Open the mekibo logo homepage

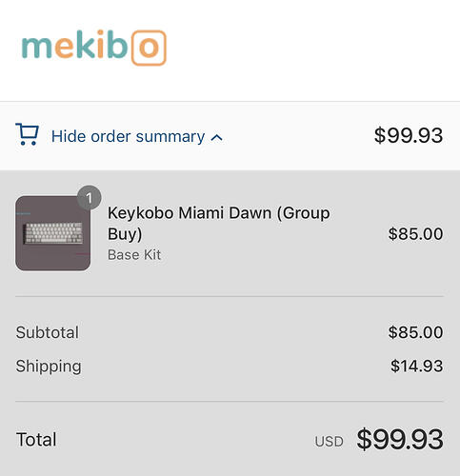(93, 48)
